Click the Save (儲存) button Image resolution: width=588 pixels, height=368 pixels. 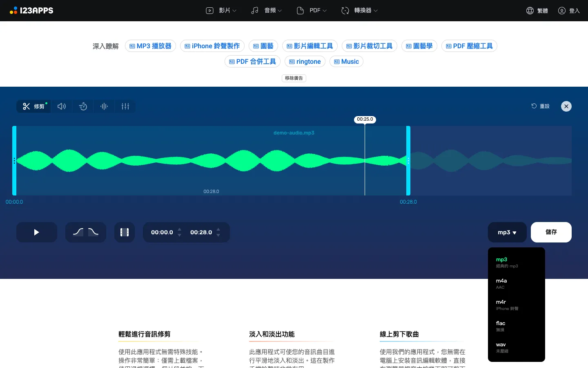coord(551,232)
